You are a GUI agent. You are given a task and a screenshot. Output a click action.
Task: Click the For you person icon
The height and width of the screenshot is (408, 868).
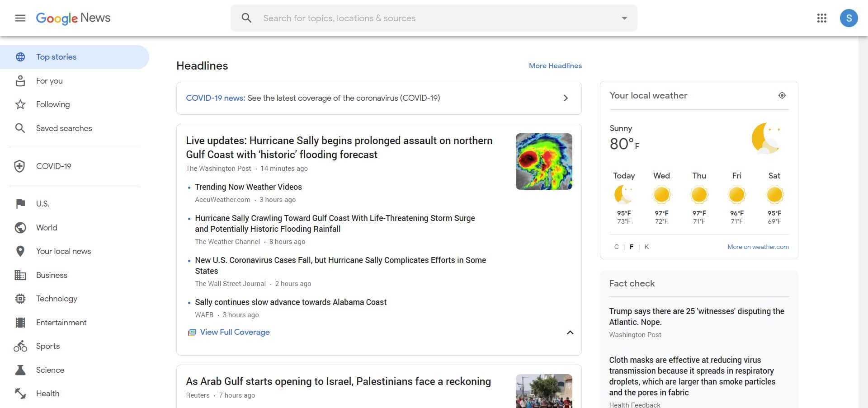pyautogui.click(x=20, y=81)
